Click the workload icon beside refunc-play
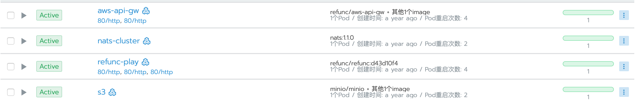The height and width of the screenshot is (103, 644). [x=145, y=62]
